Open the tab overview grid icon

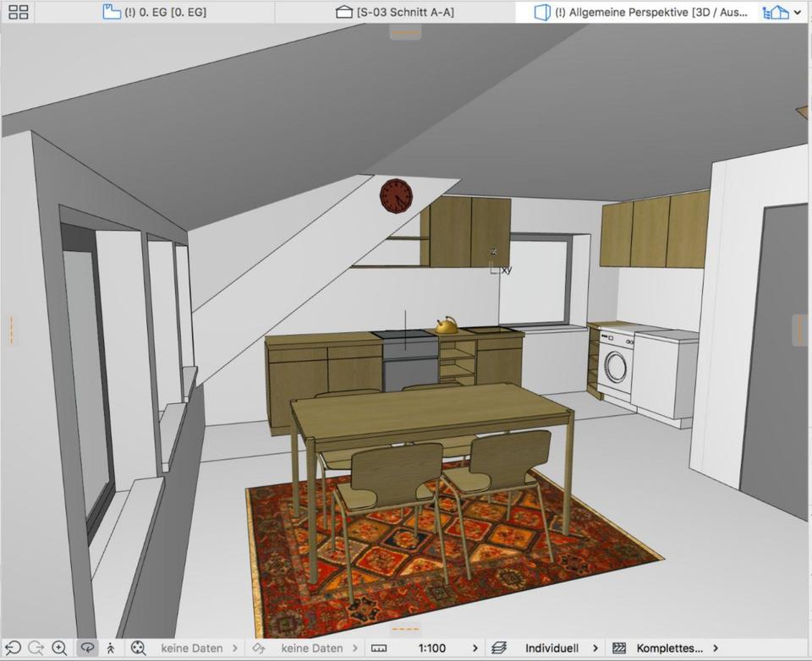[18, 12]
